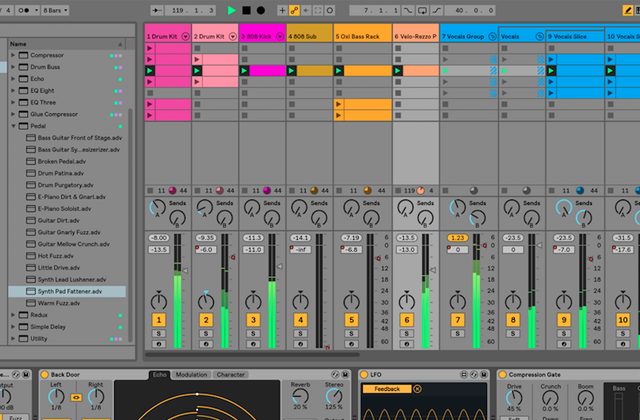Start playback with the green Play button
The image size is (640, 420).
pos(231,10)
